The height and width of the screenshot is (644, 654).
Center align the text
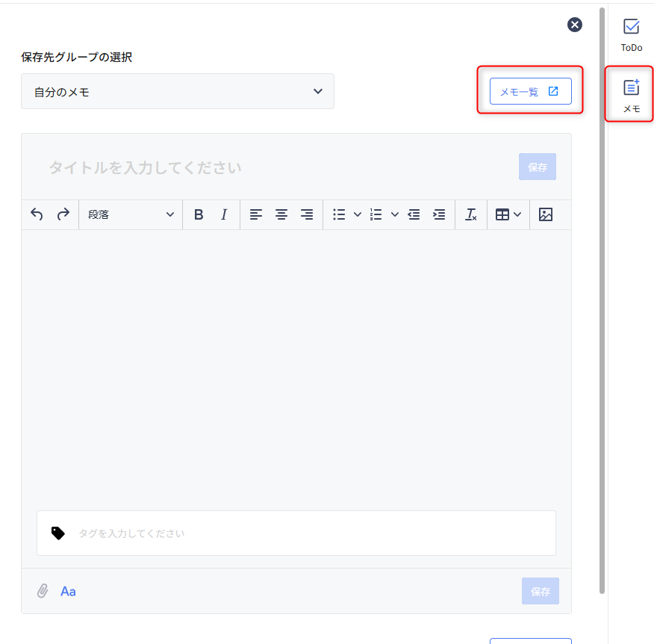pos(281,214)
